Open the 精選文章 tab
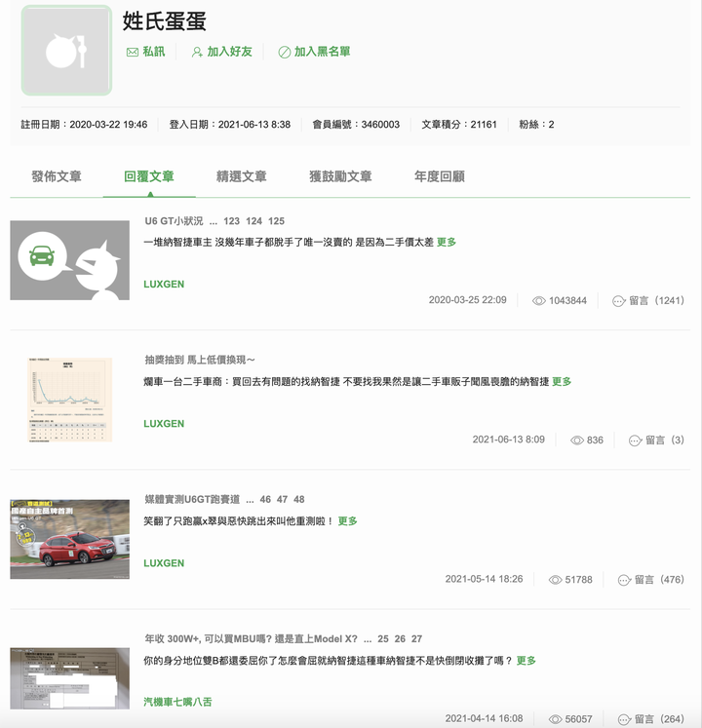Viewport: 702px width, 728px height. pos(242,176)
